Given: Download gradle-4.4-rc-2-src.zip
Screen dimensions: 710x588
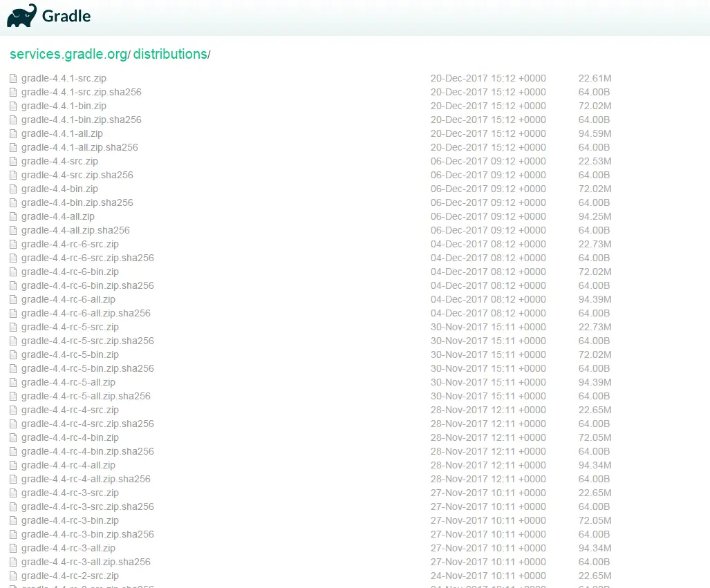Looking at the screenshot, I should (x=71, y=576).
